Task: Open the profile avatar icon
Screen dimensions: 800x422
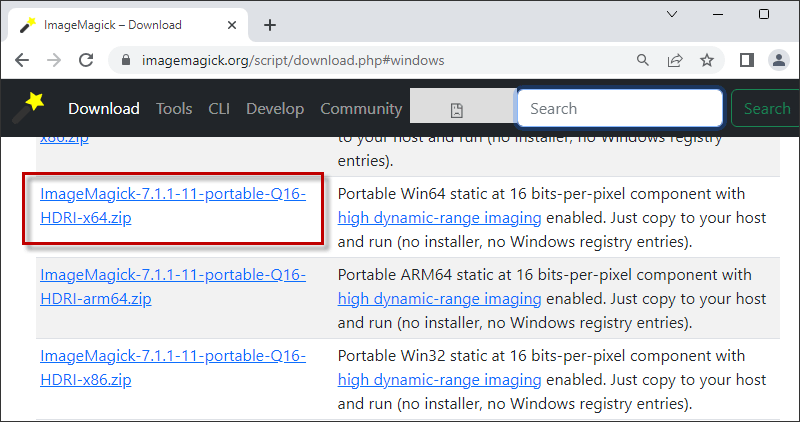Action: [x=779, y=60]
